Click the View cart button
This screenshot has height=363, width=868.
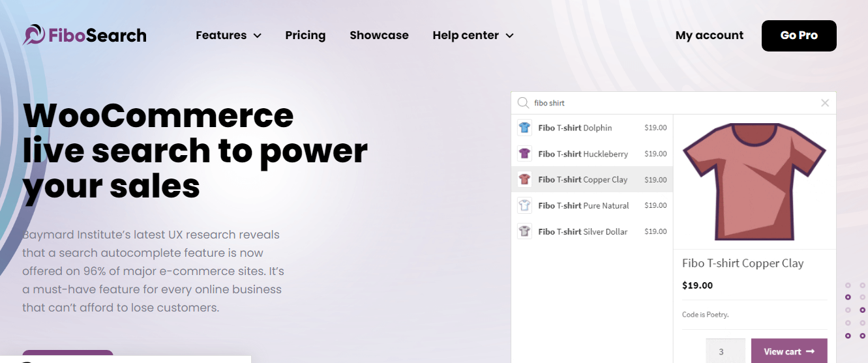click(789, 351)
